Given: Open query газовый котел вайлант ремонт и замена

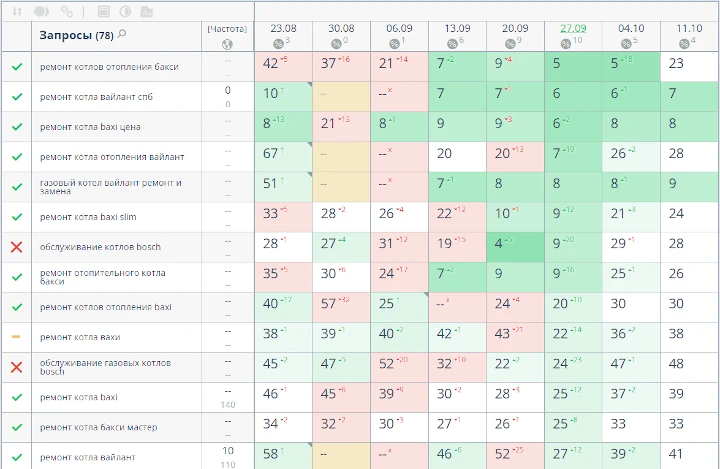Looking at the screenshot, I should [x=110, y=187].
